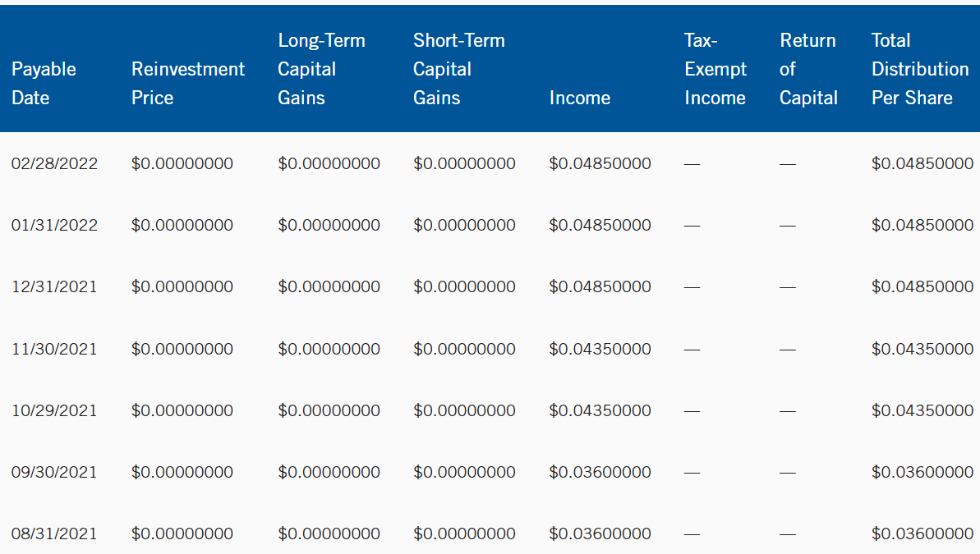
Task: Click the Long-Term Capital Gains header
Action: pyautogui.click(x=321, y=69)
